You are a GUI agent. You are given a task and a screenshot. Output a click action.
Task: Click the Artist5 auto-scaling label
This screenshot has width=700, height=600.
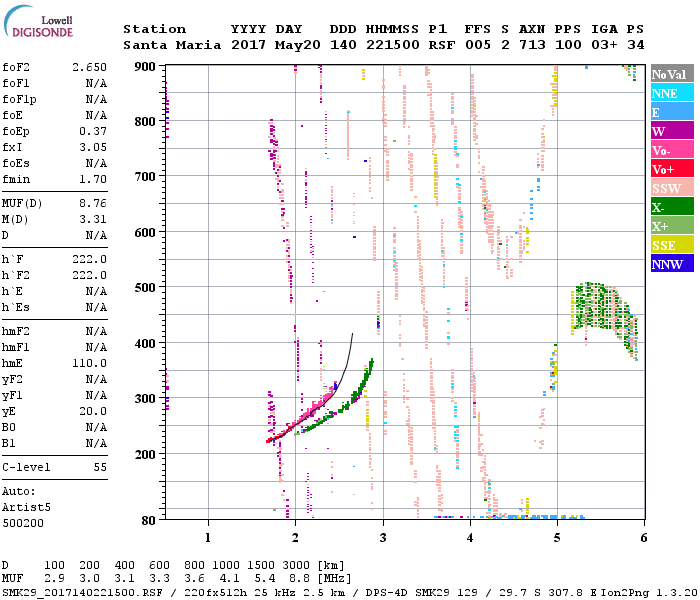[x=26, y=507]
